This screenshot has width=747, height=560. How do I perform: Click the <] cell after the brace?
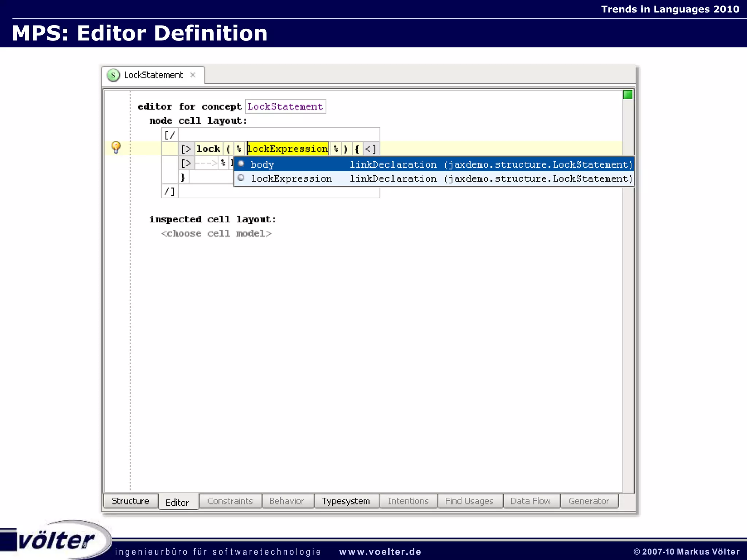[371, 149]
